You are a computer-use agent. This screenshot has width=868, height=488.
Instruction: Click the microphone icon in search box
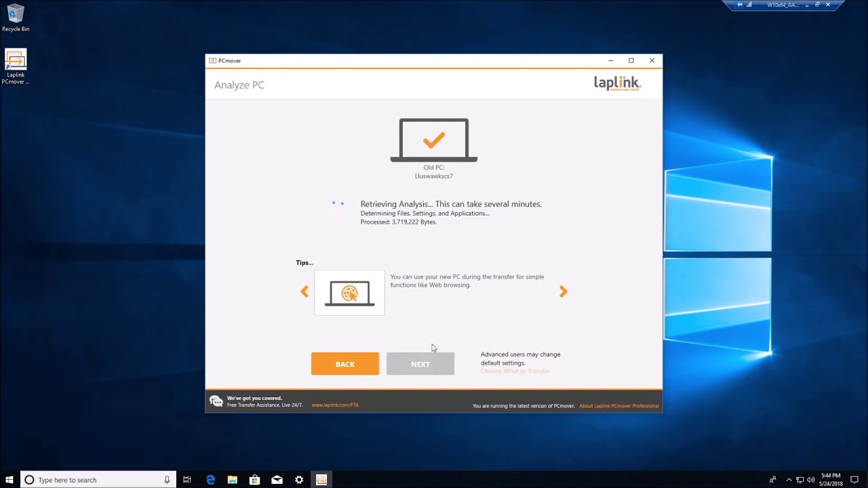tap(167, 480)
